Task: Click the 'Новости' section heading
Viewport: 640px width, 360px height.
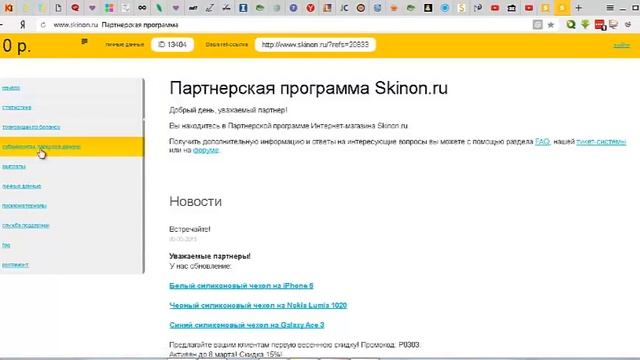Action: click(196, 202)
